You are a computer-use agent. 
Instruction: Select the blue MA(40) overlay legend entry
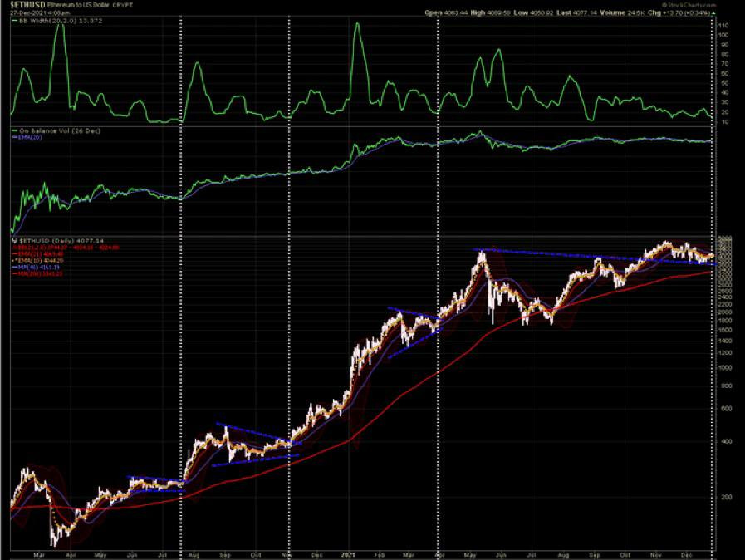pyautogui.click(x=36, y=268)
